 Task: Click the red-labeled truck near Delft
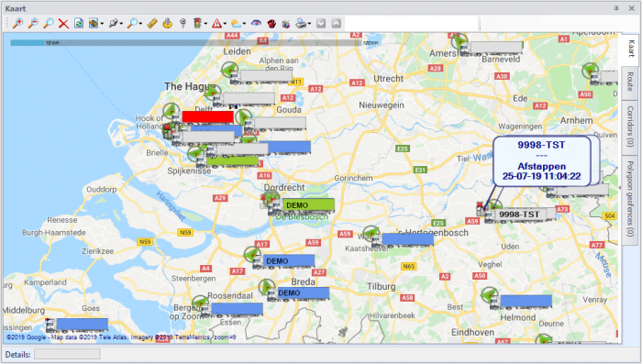tap(203, 117)
